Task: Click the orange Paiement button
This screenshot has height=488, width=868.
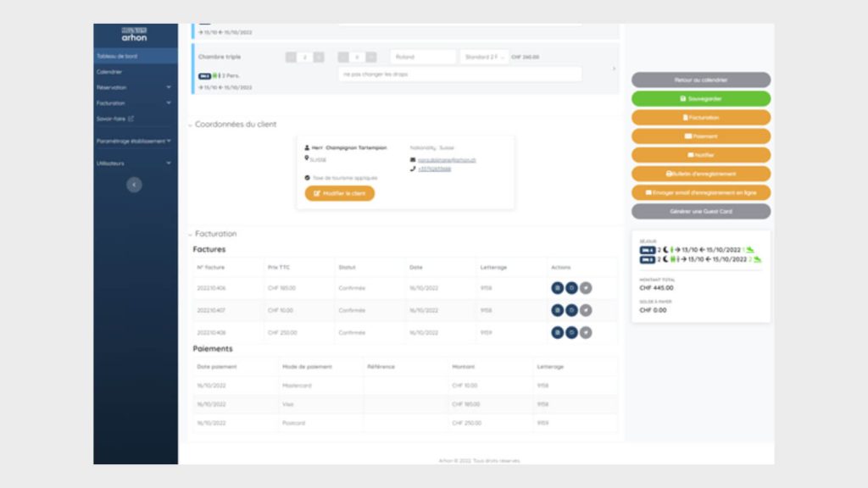Action: pyautogui.click(x=701, y=136)
